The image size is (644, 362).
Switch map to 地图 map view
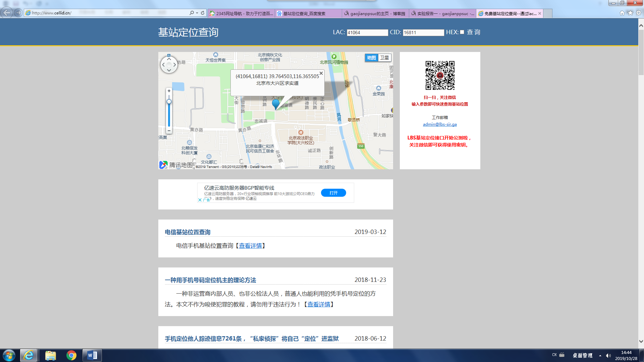(x=371, y=58)
